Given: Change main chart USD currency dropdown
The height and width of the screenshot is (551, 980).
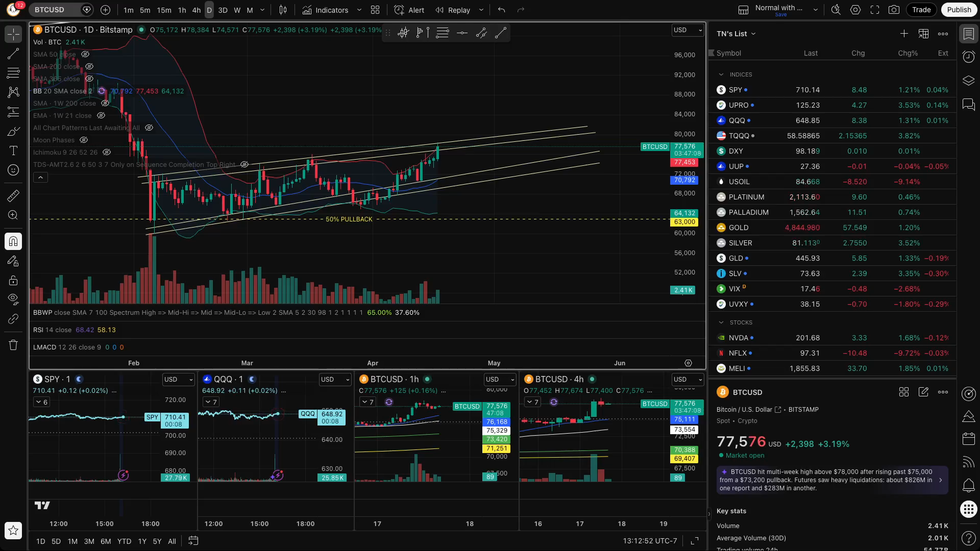Looking at the screenshot, I should (x=688, y=30).
